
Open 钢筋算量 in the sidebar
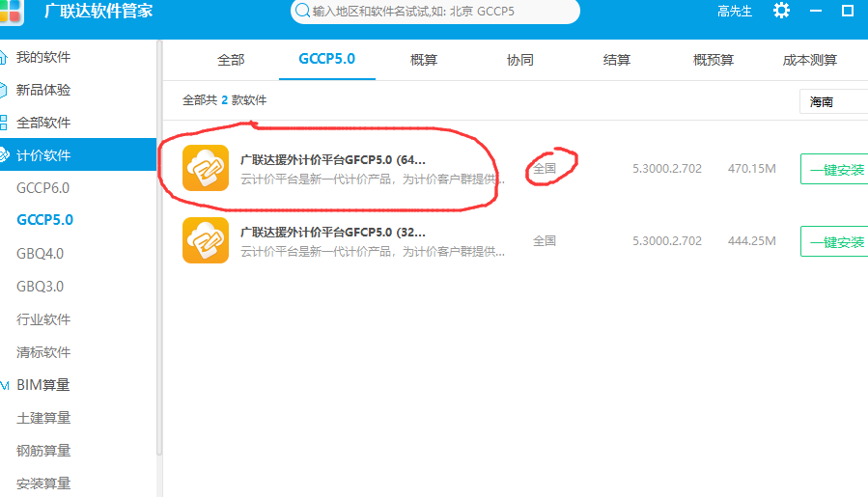coord(43,451)
